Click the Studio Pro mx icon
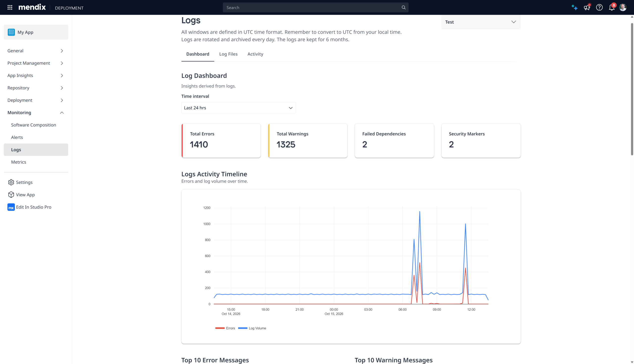The image size is (634, 364). 11,207
